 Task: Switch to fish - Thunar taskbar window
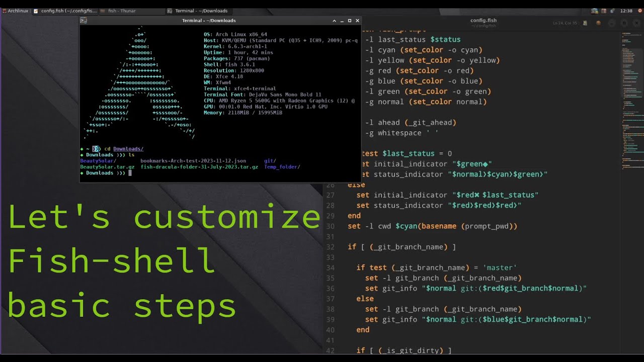(x=131, y=11)
